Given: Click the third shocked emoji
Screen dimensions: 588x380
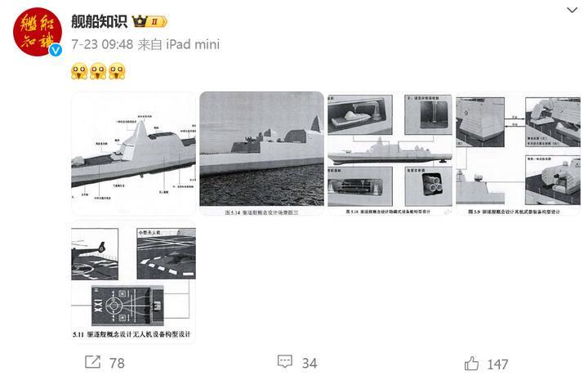Looking at the screenshot, I should click(117, 71).
